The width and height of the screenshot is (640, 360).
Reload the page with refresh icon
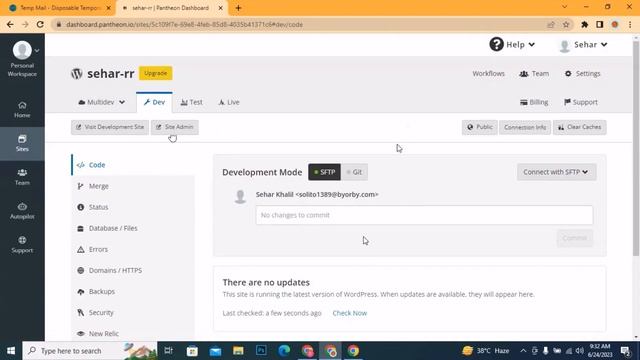40,24
